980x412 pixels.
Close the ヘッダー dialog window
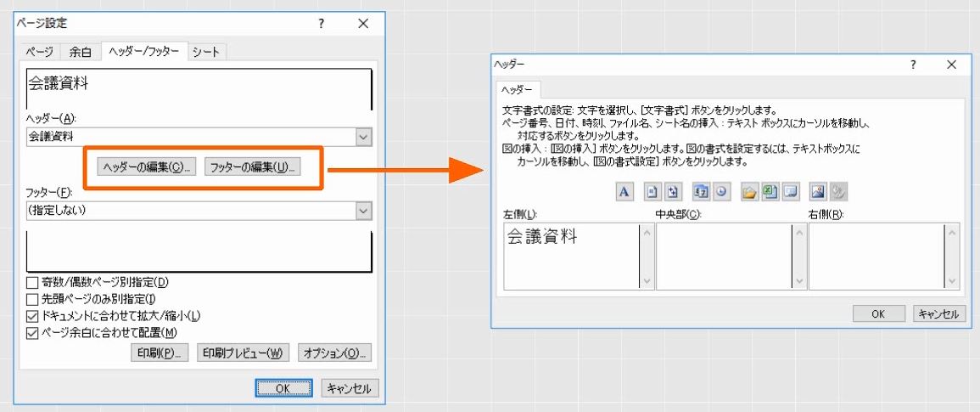(x=951, y=65)
